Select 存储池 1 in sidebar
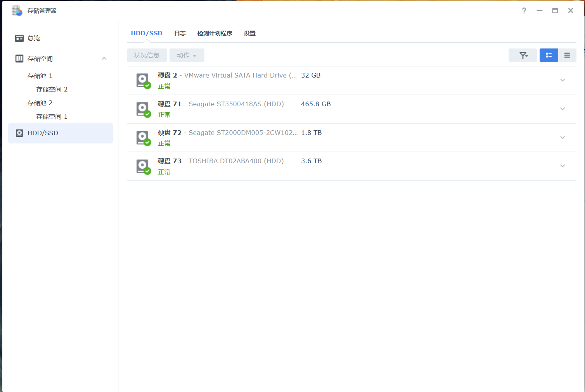This screenshot has width=585, height=392. [x=40, y=76]
